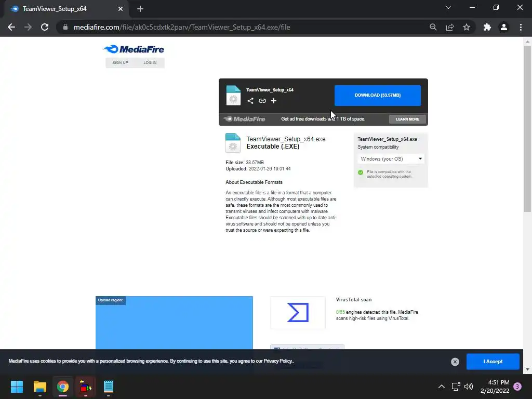This screenshot has width=532, height=399.
Task: Click the 'System compatibility' label
Action: coord(378,147)
